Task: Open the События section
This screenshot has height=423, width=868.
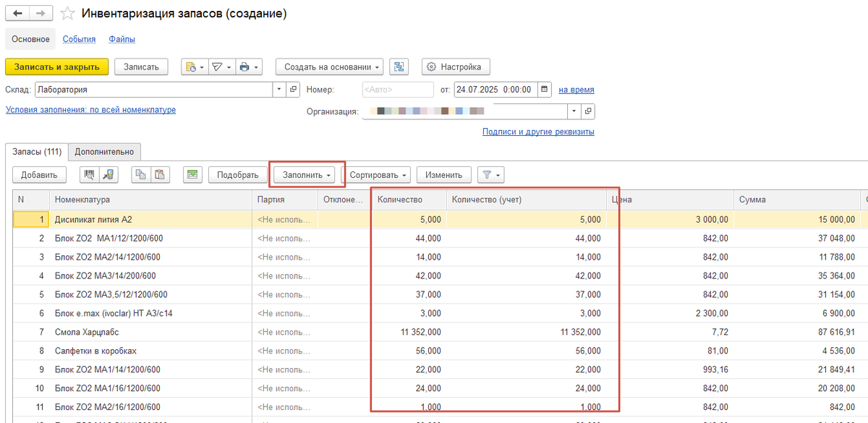Action: [80, 39]
